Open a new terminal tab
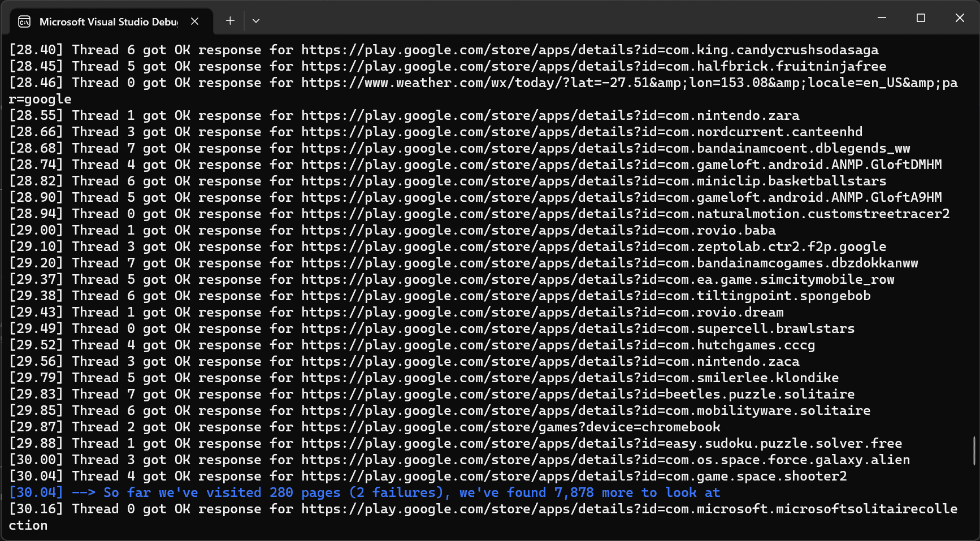The width and height of the screenshot is (980, 541). pos(230,21)
